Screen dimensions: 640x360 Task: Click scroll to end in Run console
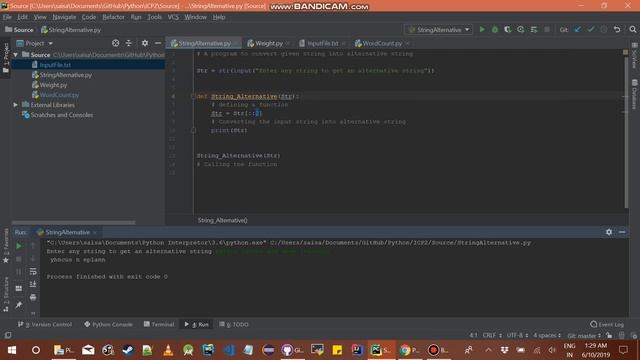pos(33,284)
